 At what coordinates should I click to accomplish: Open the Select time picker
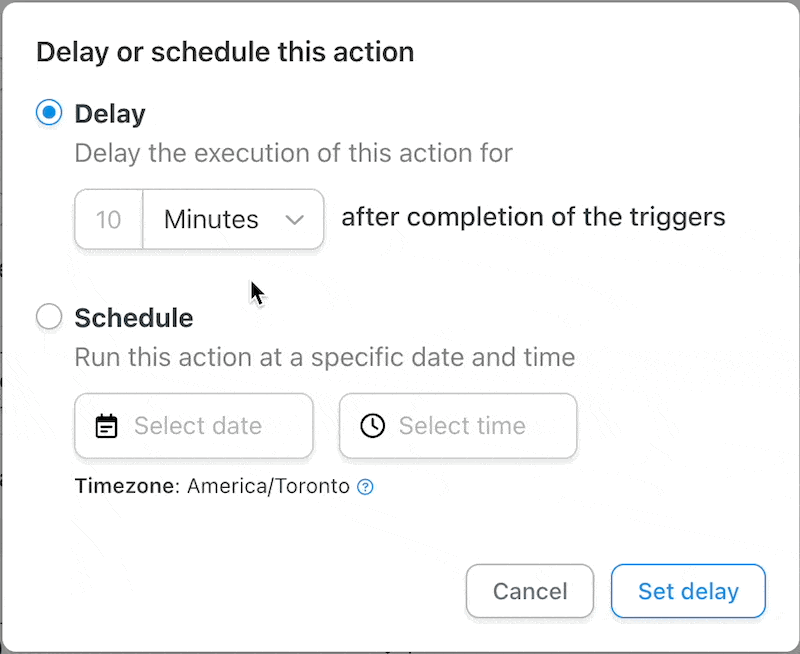457,425
